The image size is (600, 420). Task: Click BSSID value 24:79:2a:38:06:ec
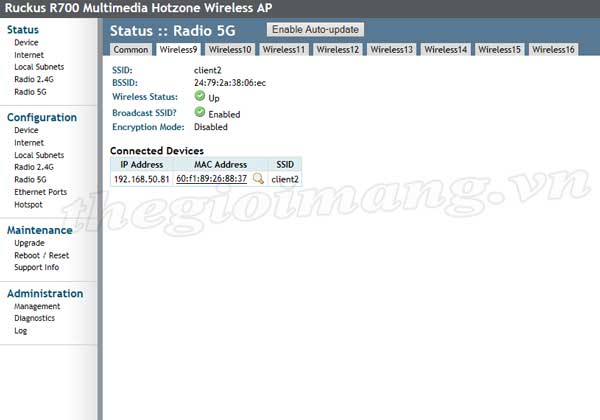tap(230, 83)
